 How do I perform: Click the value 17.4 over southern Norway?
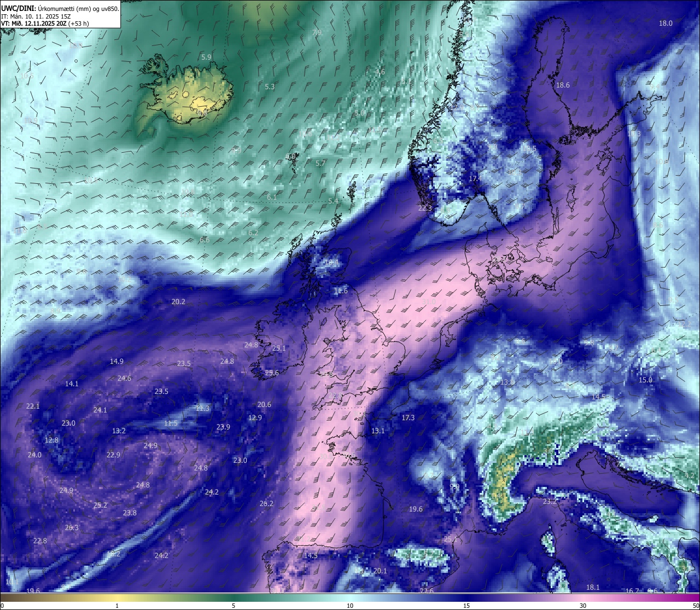click(x=475, y=179)
